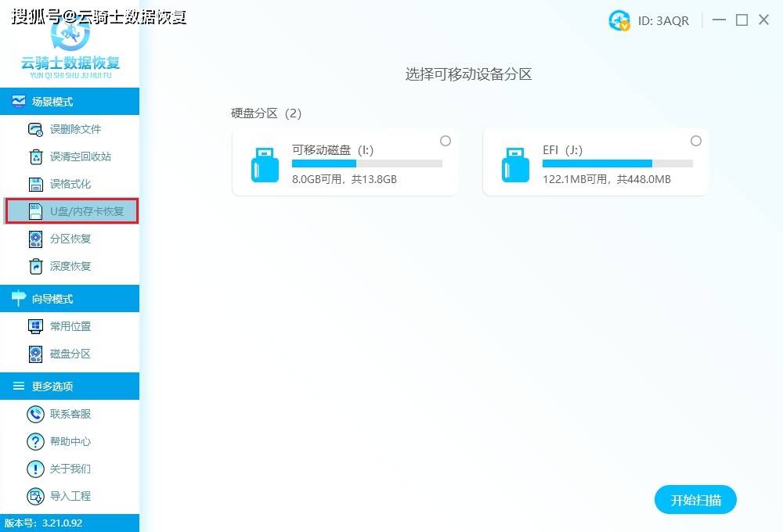This screenshot has height=532, width=783.
Task: Click the 云骑士数据恢复 logo
Action: pos(70,50)
